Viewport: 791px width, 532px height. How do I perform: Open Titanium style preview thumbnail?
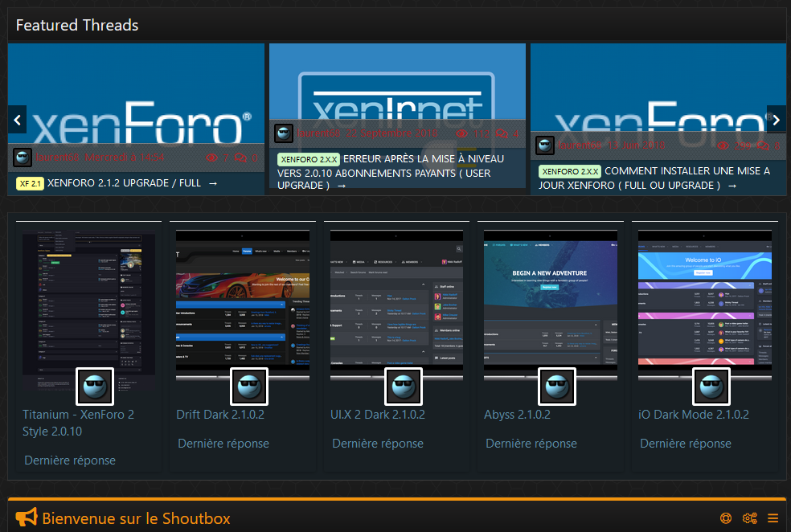point(88,309)
